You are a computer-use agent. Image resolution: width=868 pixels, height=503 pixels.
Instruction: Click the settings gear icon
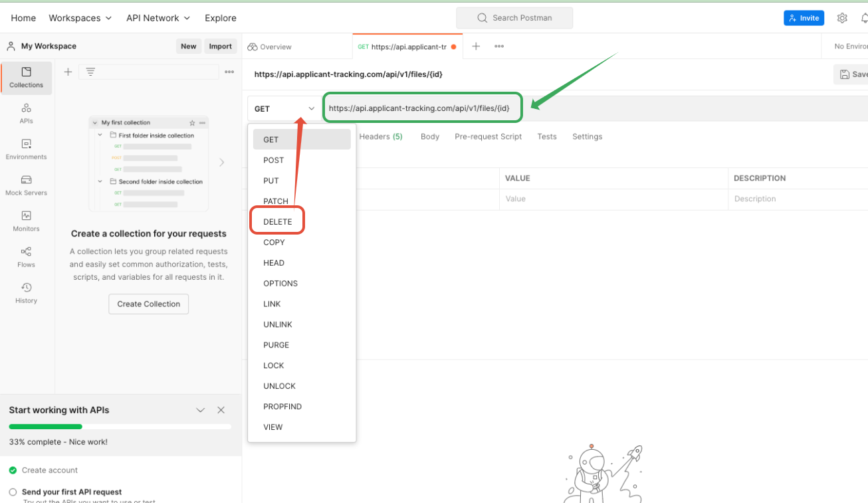(x=842, y=18)
